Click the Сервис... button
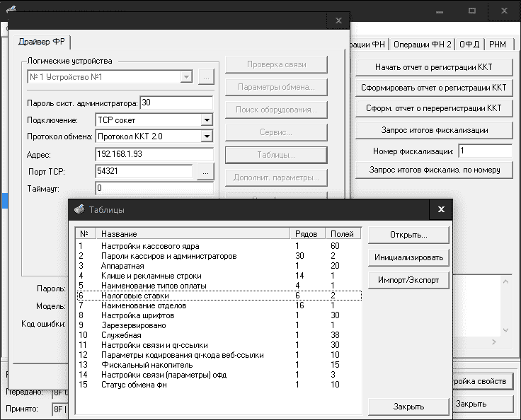 [x=276, y=132]
